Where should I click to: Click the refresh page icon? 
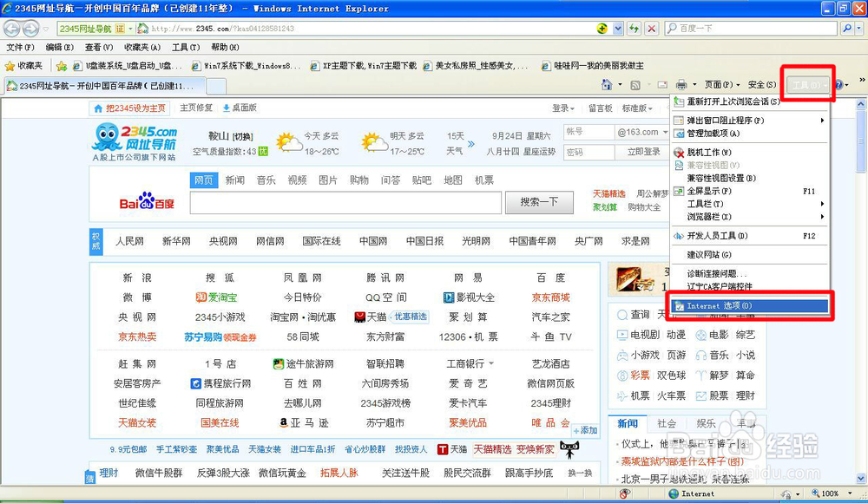(x=635, y=29)
